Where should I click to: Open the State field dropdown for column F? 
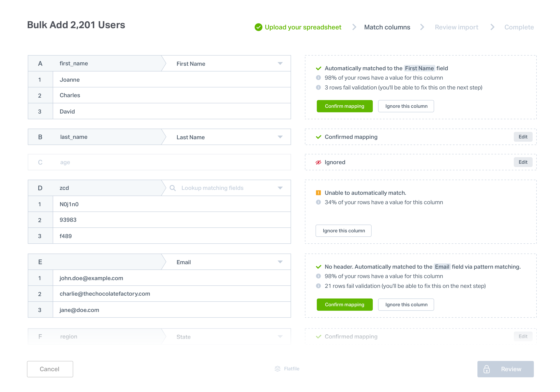coord(280,337)
